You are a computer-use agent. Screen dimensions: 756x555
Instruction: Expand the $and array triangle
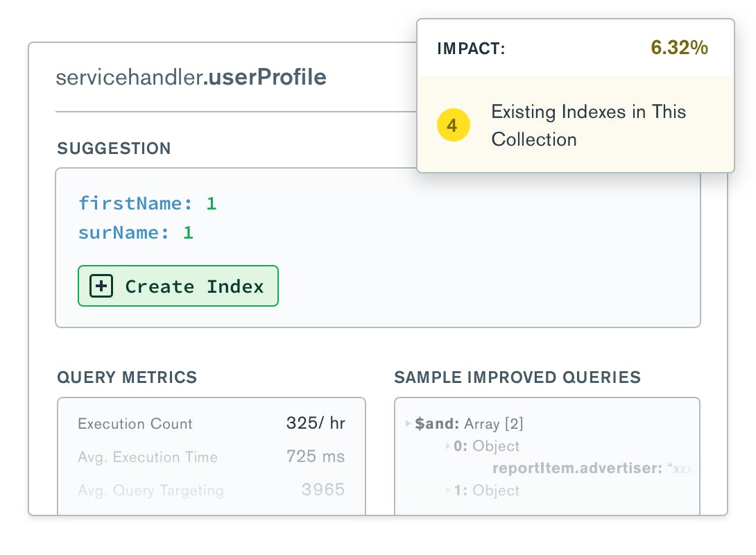pos(409,424)
